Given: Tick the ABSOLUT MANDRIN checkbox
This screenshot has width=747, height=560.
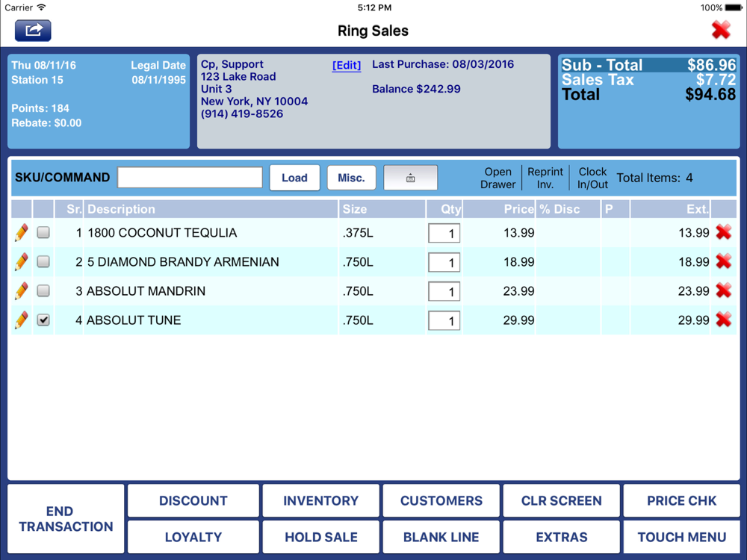Looking at the screenshot, I should click(x=43, y=290).
